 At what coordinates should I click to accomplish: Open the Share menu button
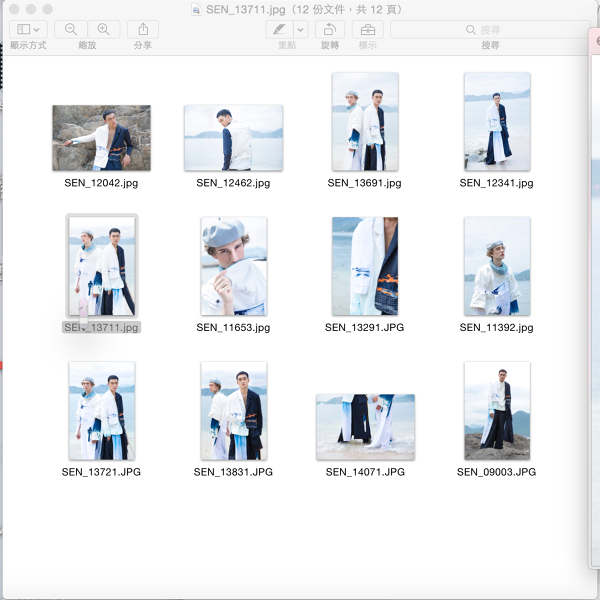tap(143, 29)
